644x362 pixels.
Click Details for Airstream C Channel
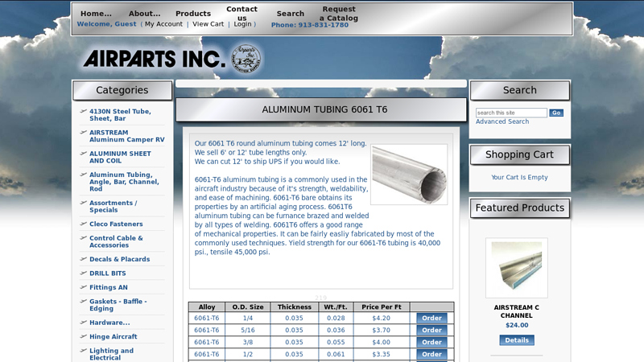pos(517,340)
